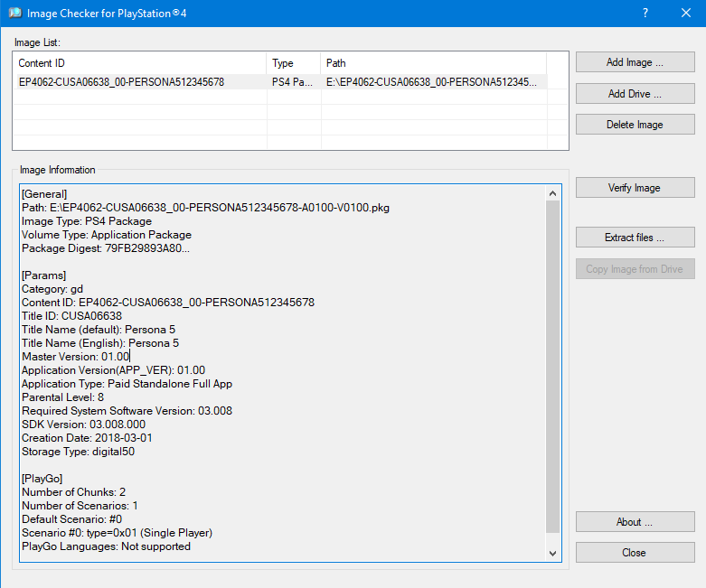Click the PS4 package Type cell in the row
The height and width of the screenshot is (588, 706).
click(293, 82)
